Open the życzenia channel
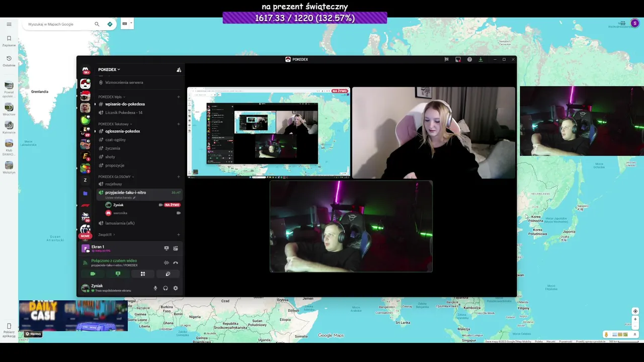The image size is (644, 362). pyautogui.click(x=139, y=148)
